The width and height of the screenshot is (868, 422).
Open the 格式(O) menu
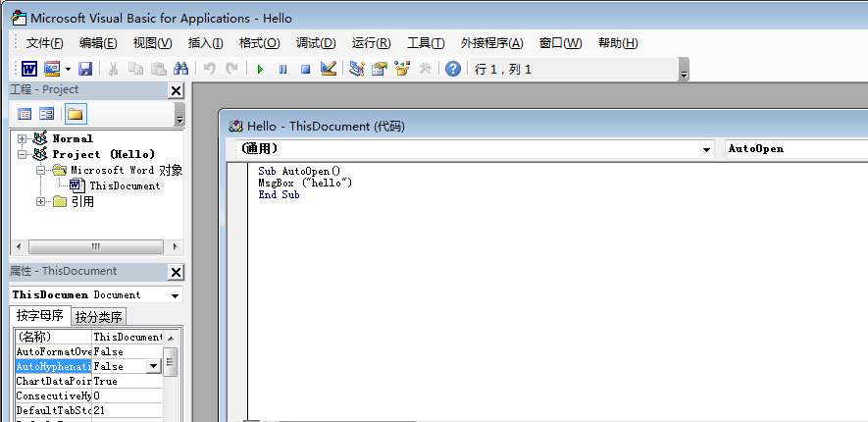point(260,43)
